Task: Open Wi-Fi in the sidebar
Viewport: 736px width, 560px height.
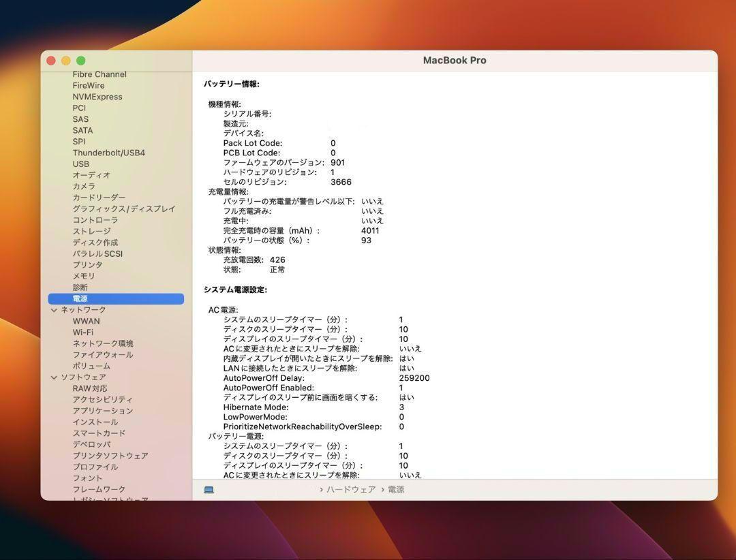Action: pos(83,332)
